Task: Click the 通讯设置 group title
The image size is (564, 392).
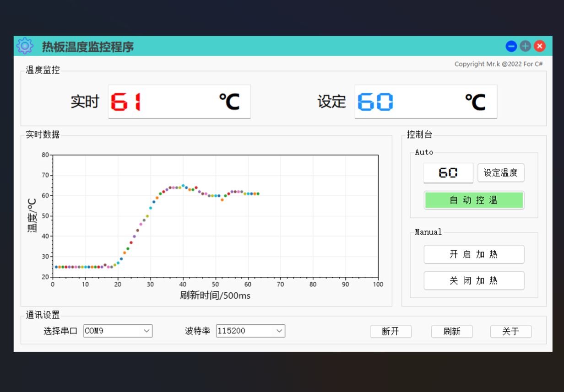Action: tap(43, 315)
